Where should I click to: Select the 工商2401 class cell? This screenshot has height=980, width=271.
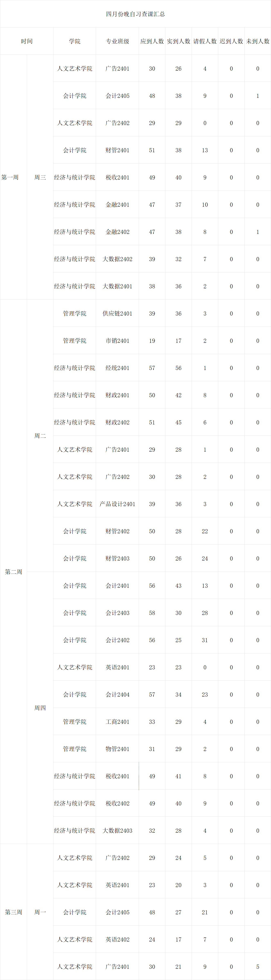click(118, 722)
